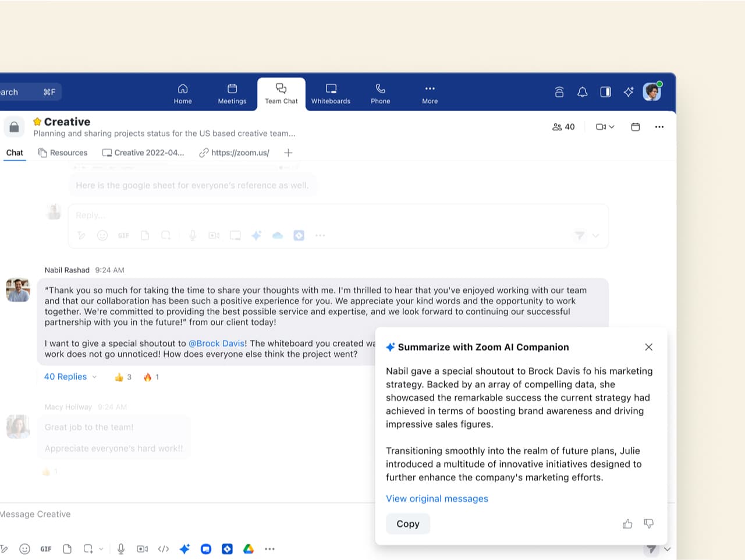This screenshot has height=560, width=745.
Task: Switch to the Whiteboards tab
Action: tap(331, 93)
